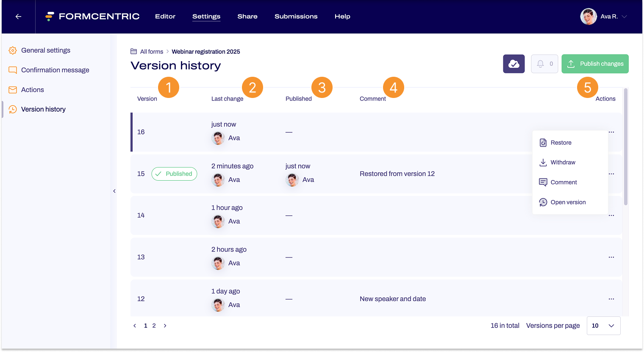Select the Confirmation message speech-bubble icon
Screen dimensions: 644x352
pos(13,70)
